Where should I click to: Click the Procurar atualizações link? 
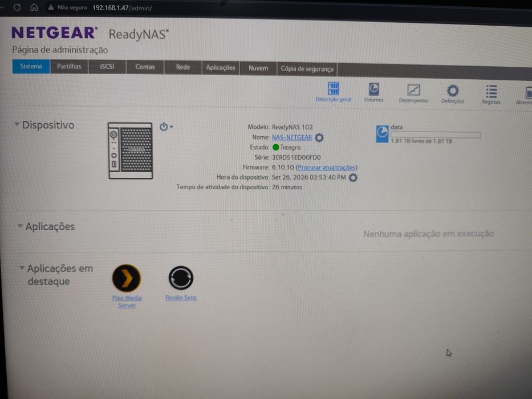326,167
